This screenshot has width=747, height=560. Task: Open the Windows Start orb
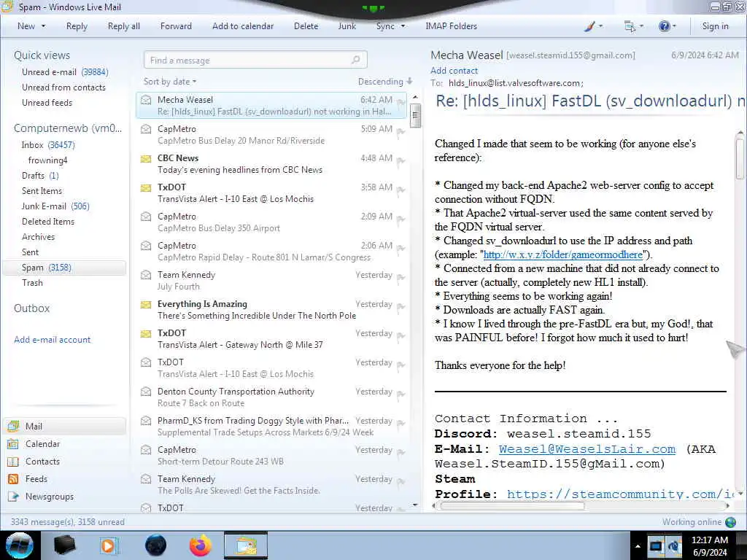click(x=20, y=545)
